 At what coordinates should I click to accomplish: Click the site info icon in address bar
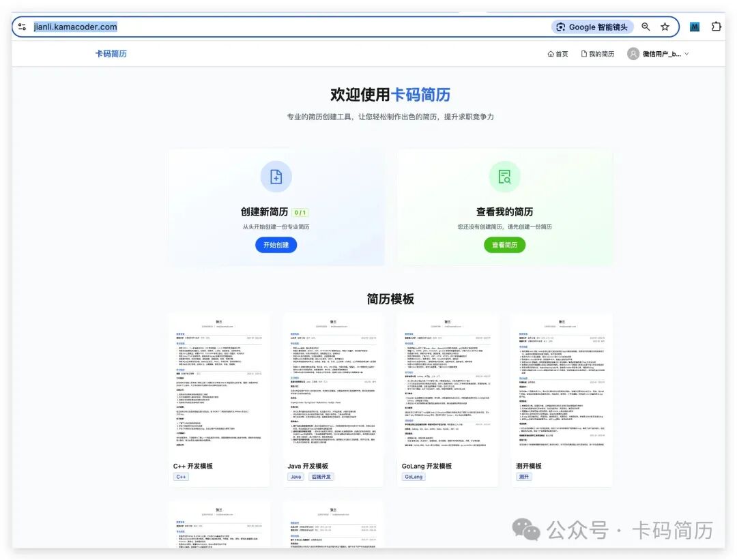click(x=22, y=27)
